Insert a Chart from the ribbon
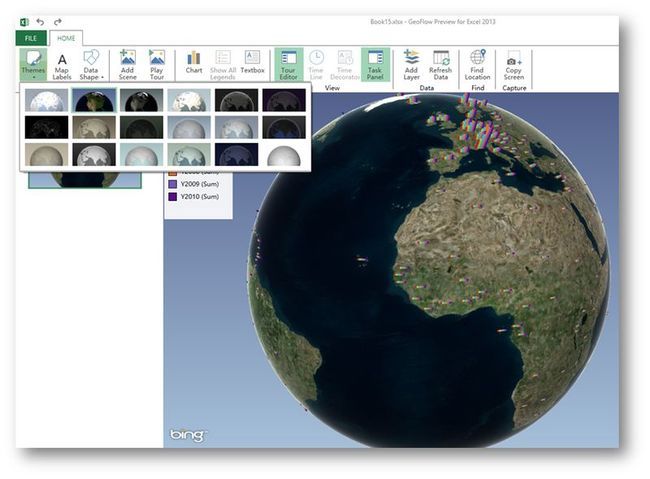The width and height of the screenshot is (650, 479). (194, 63)
